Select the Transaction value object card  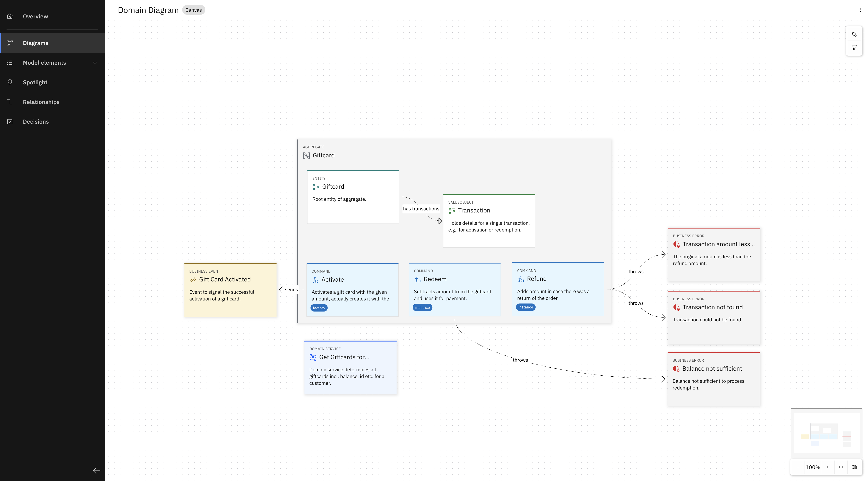(489, 221)
